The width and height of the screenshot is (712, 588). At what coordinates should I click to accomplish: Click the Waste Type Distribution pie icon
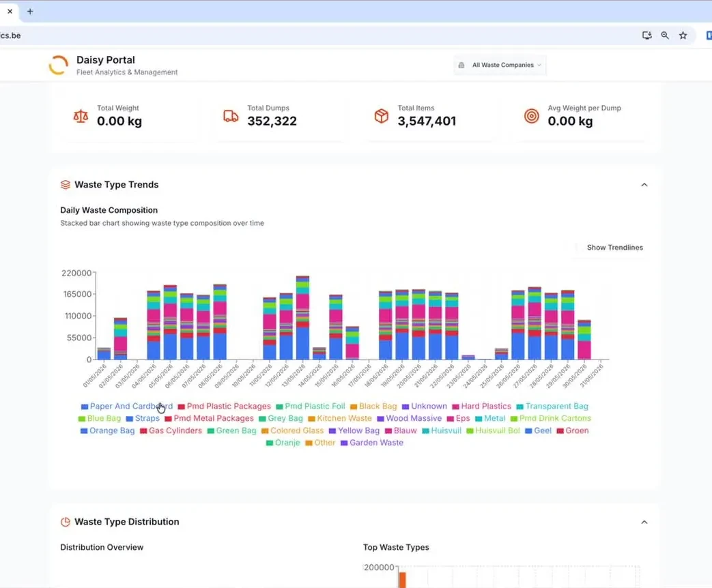(66, 522)
